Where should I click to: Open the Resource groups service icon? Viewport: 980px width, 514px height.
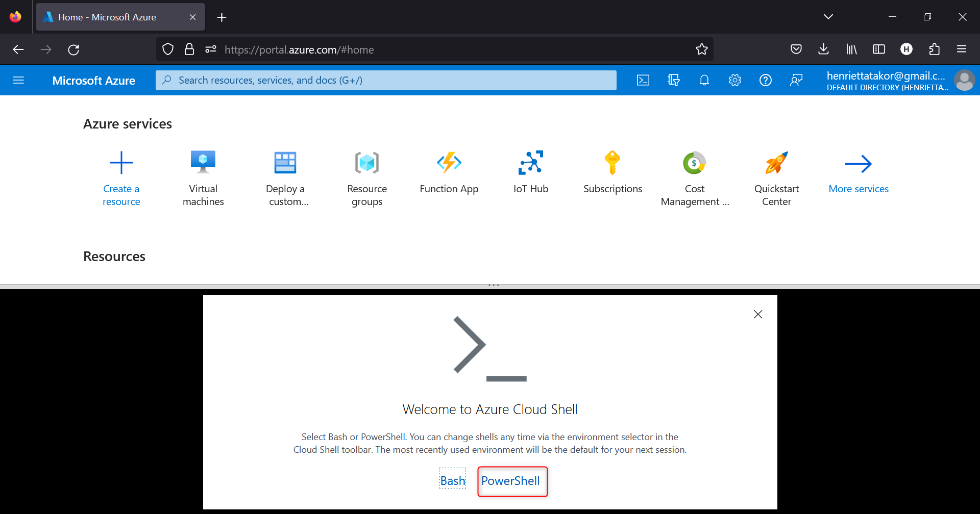tap(367, 163)
